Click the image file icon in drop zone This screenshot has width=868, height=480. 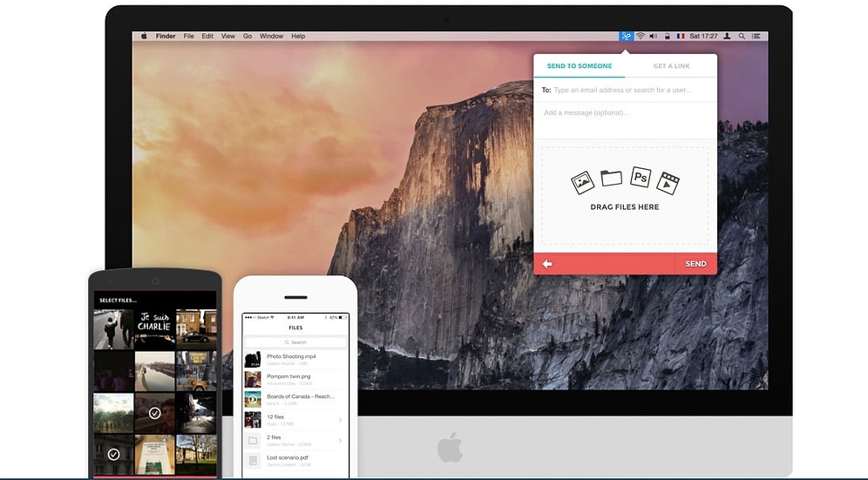(x=582, y=182)
